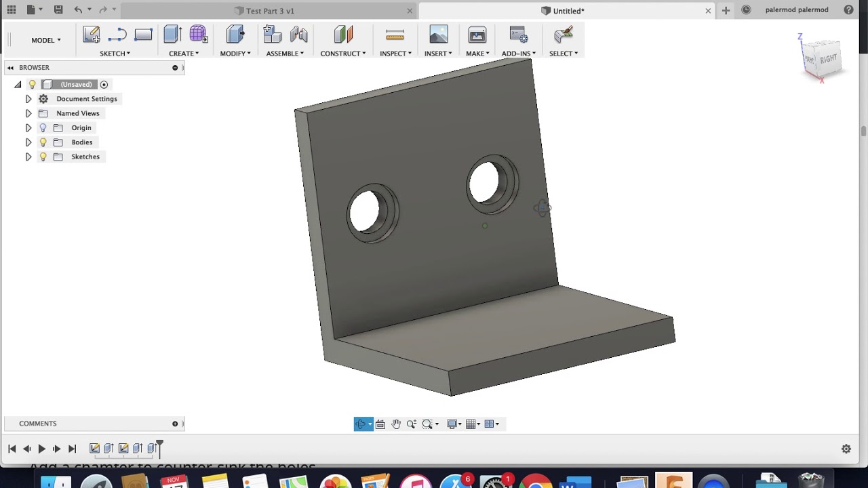Toggle the Browser panel circle button
This screenshot has width=868, height=488.
coord(175,68)
